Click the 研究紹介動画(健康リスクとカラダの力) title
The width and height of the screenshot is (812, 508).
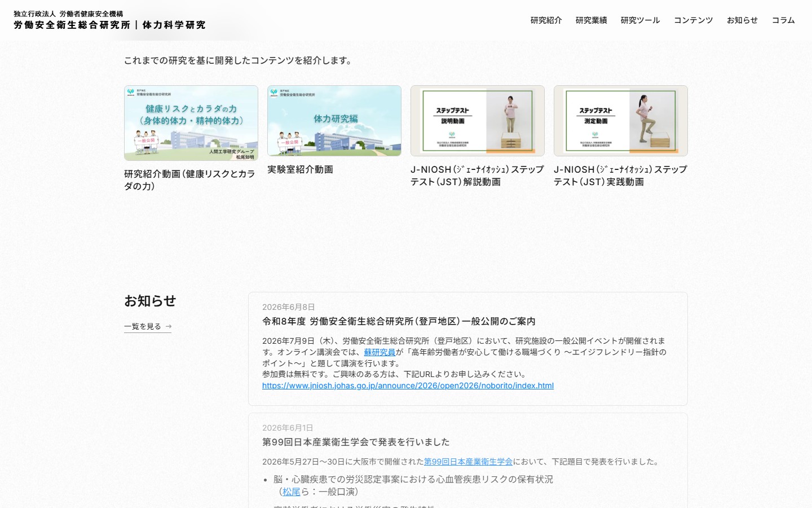(x=190, y=180)
